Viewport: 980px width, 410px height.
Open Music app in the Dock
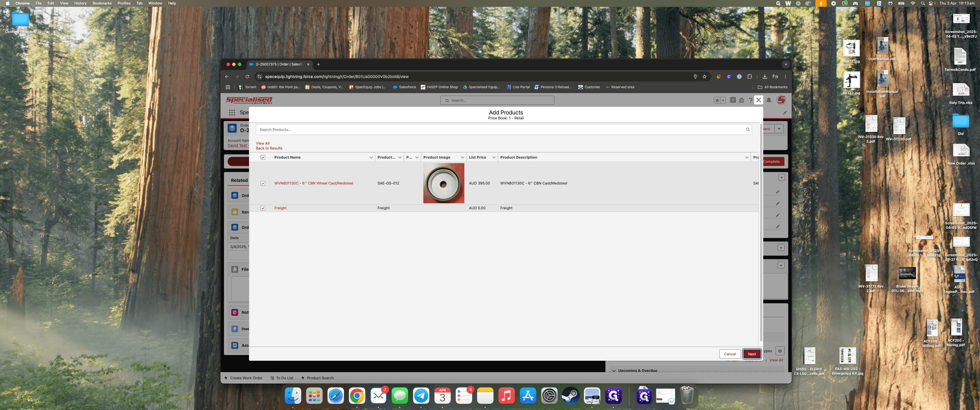(506, 396)
